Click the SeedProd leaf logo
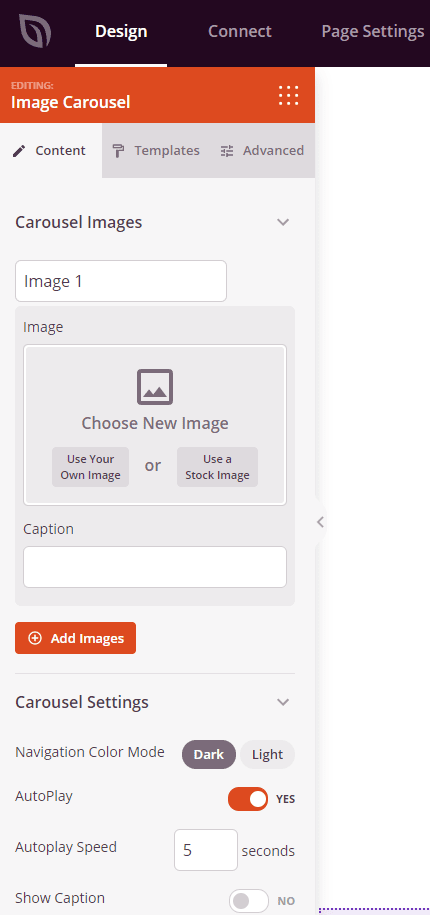 [35, 31]
